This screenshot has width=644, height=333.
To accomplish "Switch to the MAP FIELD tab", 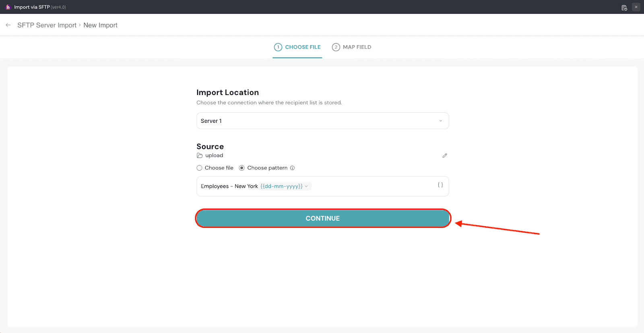I will pos(357,47).
